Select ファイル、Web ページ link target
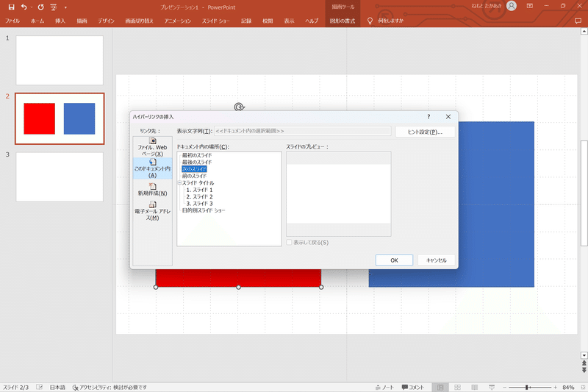The height and width of the screenshot is (392, 588). click(152, 147)
